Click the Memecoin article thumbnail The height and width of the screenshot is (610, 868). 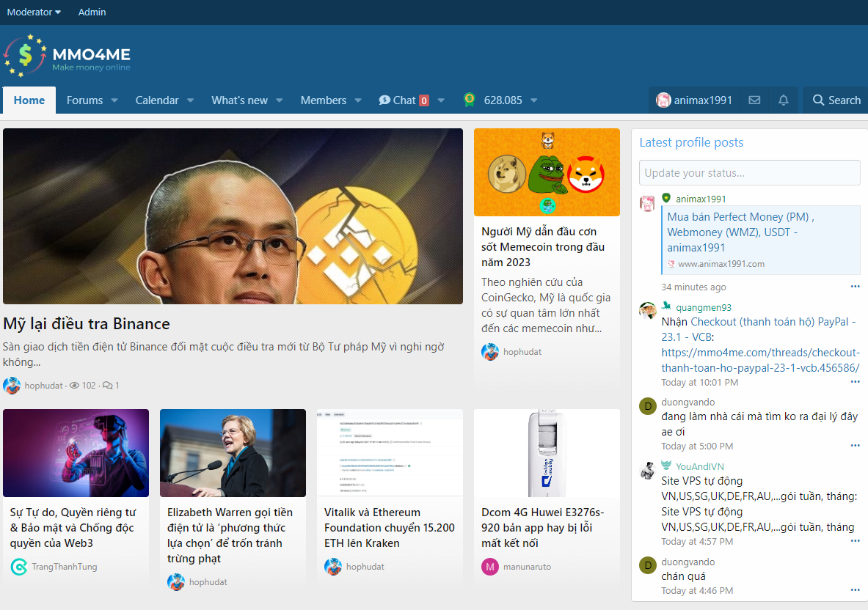coord(547,172)
